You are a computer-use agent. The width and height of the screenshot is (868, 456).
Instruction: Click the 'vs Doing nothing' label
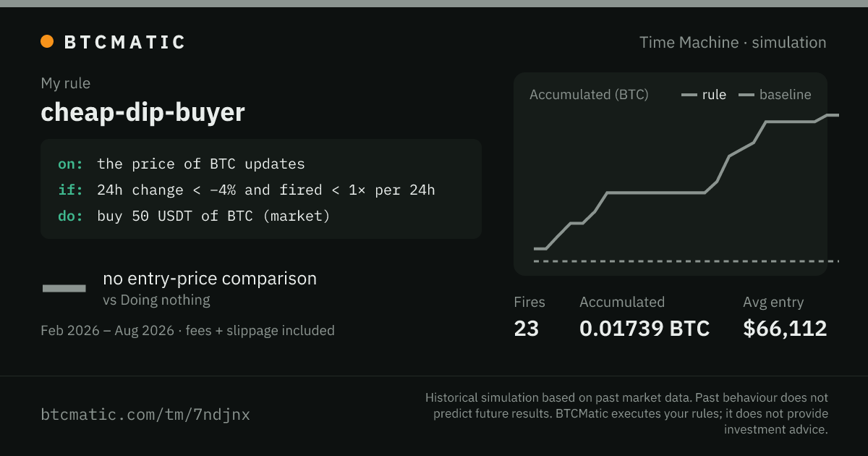coord(156,300)
